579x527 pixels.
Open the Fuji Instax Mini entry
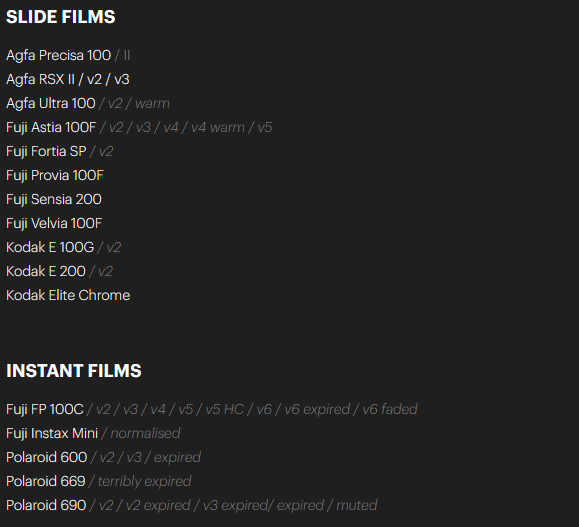tap(52, 434)
